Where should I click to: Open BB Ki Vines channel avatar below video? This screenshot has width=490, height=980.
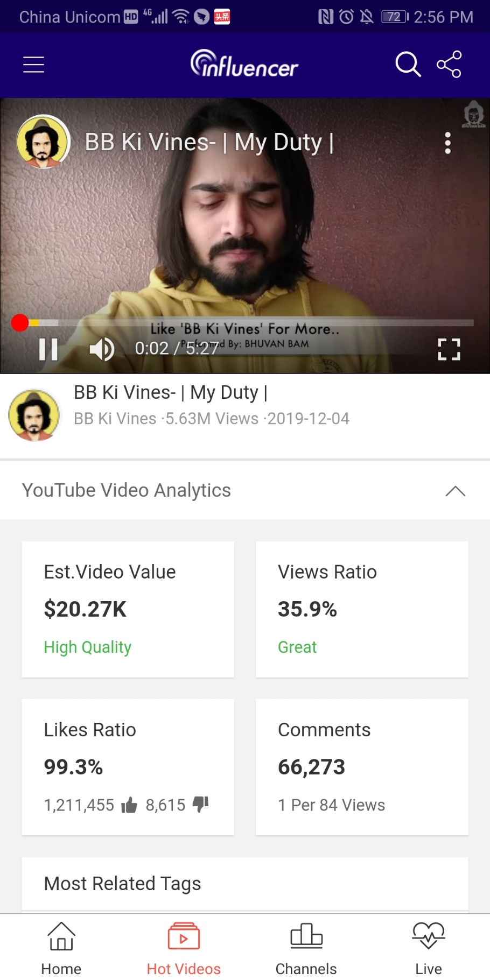tap(34, 415)
